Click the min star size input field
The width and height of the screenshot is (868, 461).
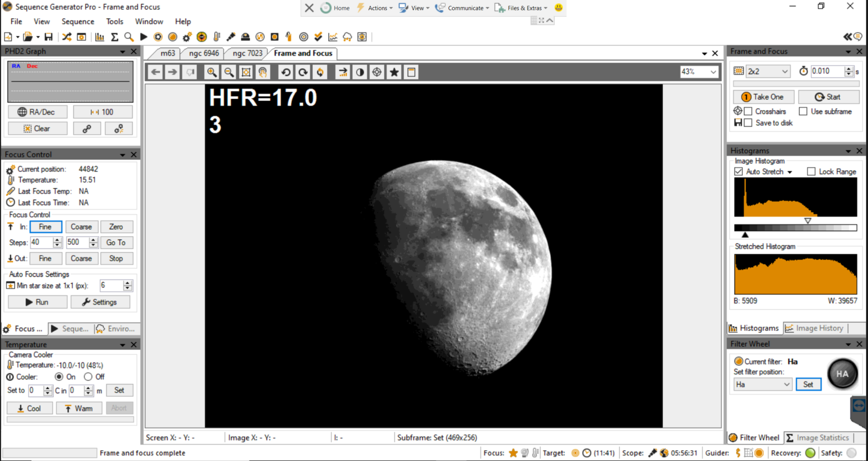(x=111, y=286)
